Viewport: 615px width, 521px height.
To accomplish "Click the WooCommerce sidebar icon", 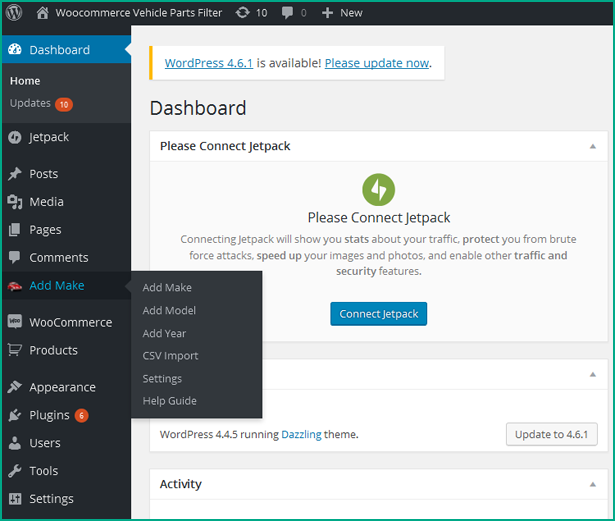I will 15,322.
